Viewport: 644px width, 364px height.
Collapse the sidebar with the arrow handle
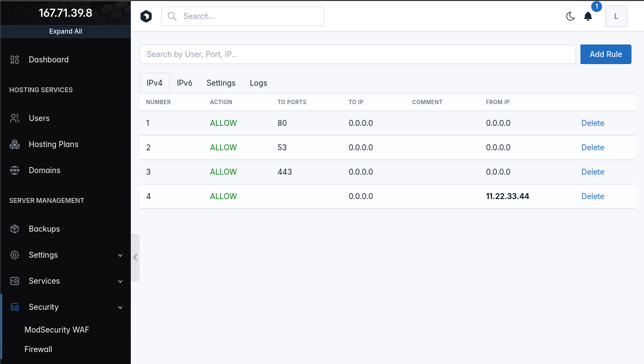135,258
